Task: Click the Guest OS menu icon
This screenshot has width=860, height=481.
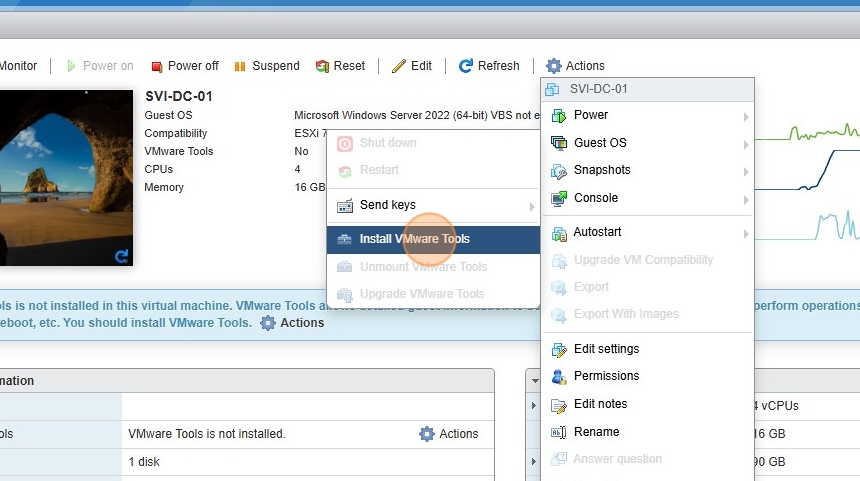Action: [x=559, y=143]
